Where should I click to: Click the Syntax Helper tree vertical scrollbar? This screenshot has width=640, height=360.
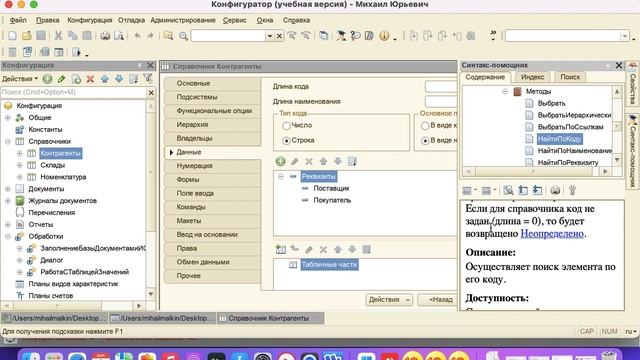[617, 126]
